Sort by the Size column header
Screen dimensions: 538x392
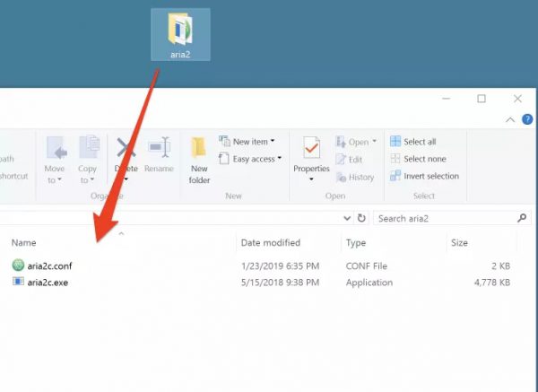coord(459,243)
